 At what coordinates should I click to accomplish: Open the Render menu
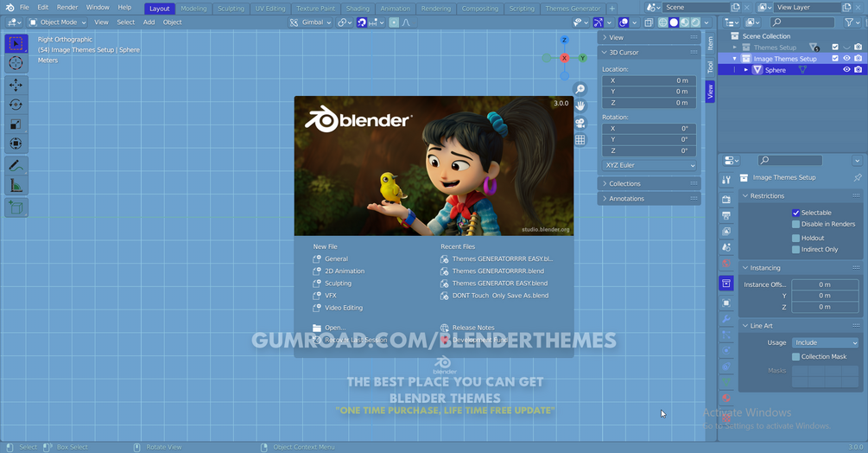(x=67, y=8)
